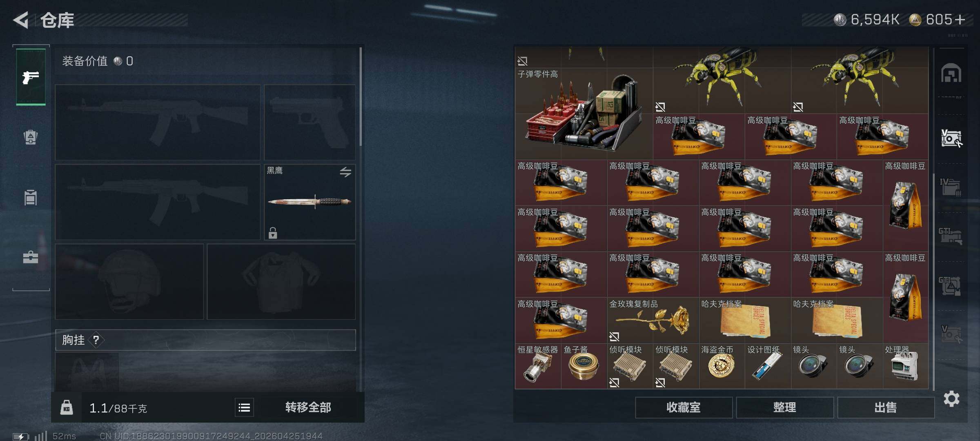Open the 收藏室 collection room
Viewport: 980px width, 441px height.
click(x=684, y=408)
